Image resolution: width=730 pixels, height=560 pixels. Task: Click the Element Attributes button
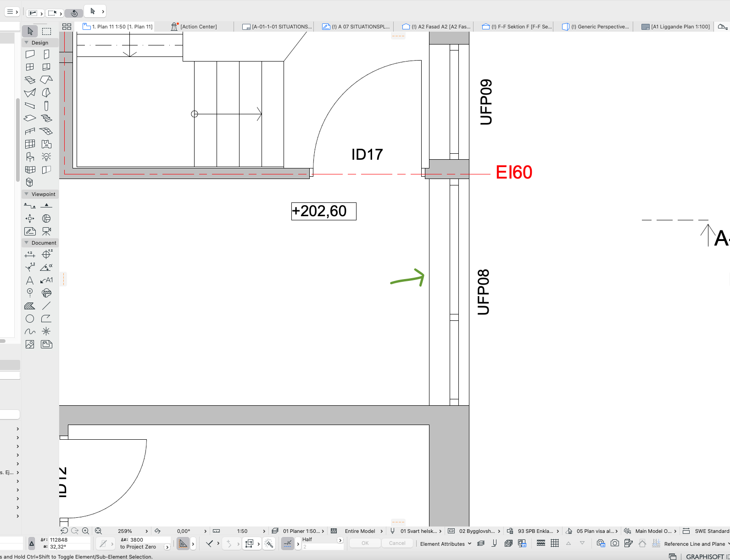(x=445, y=544)
